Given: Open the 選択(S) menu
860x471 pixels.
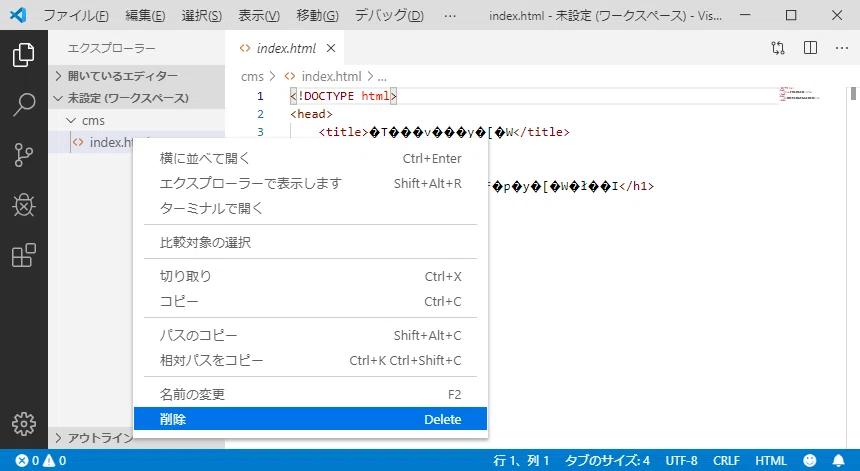Looking at the screenshot, I should coord(201,15).
